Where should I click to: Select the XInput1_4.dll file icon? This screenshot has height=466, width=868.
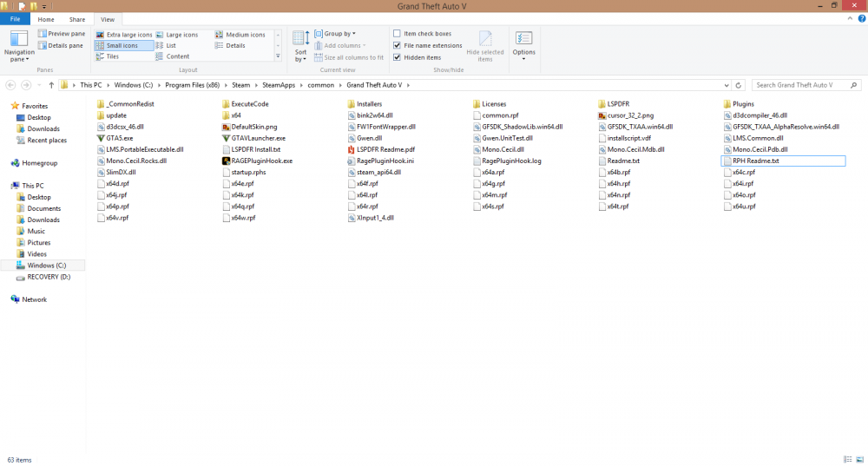(351, 218)
